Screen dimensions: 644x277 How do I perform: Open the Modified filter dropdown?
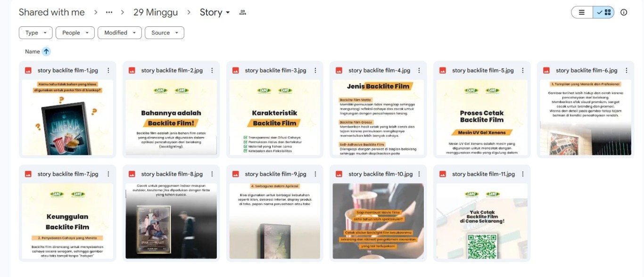120,33
